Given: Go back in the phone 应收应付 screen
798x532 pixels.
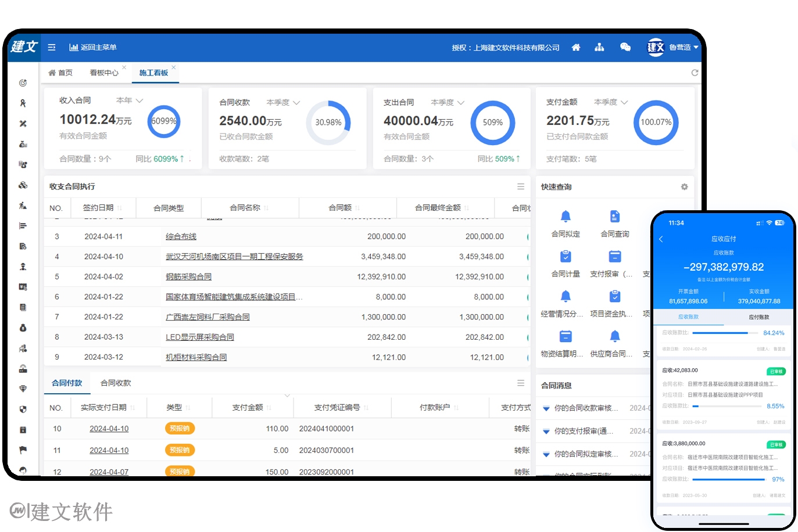Looking at the screenshot, I should [661, 239].
